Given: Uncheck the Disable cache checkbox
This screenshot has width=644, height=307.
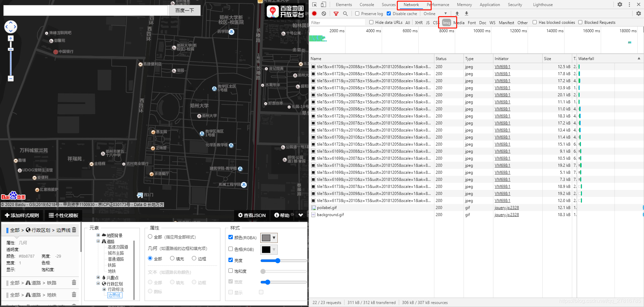Looking at the screenshot, I should pyautogui.click(x=389, y=14).
